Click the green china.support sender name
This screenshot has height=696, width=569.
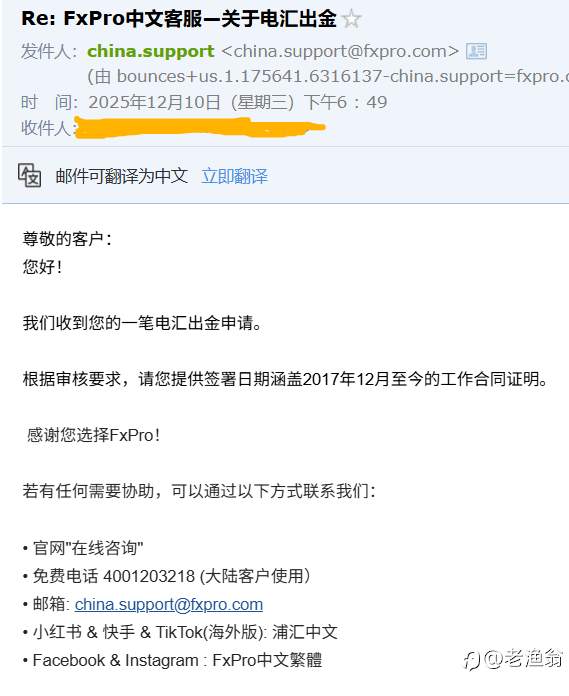pyautogui.click(x=151, y=51)
